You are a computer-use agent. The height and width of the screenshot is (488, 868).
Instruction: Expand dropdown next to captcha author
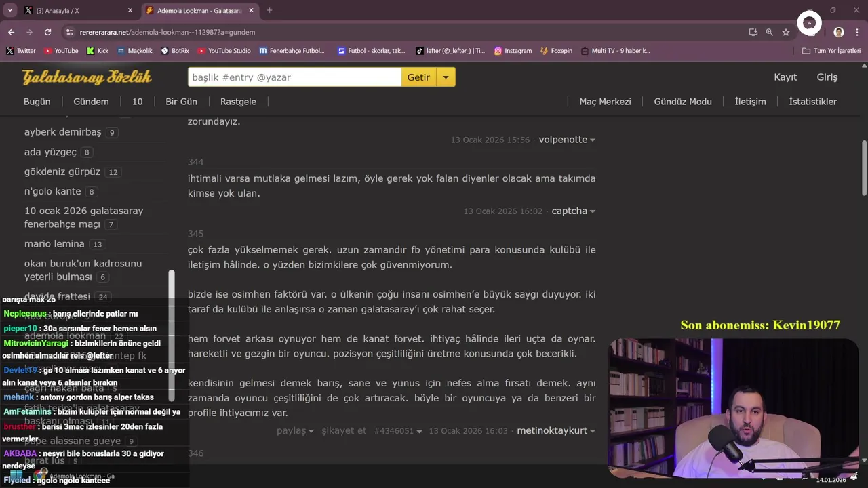[593, 211]
